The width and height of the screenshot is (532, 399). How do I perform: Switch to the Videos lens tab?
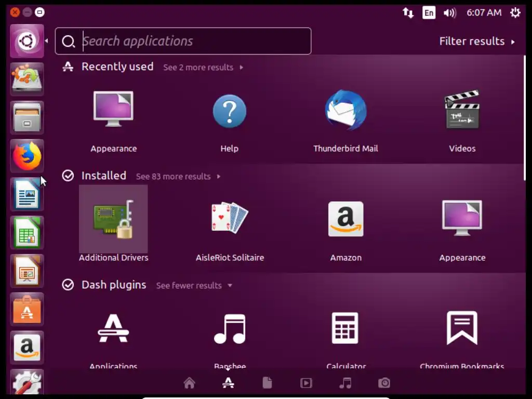pyautogui.click(x=306, y=383)
